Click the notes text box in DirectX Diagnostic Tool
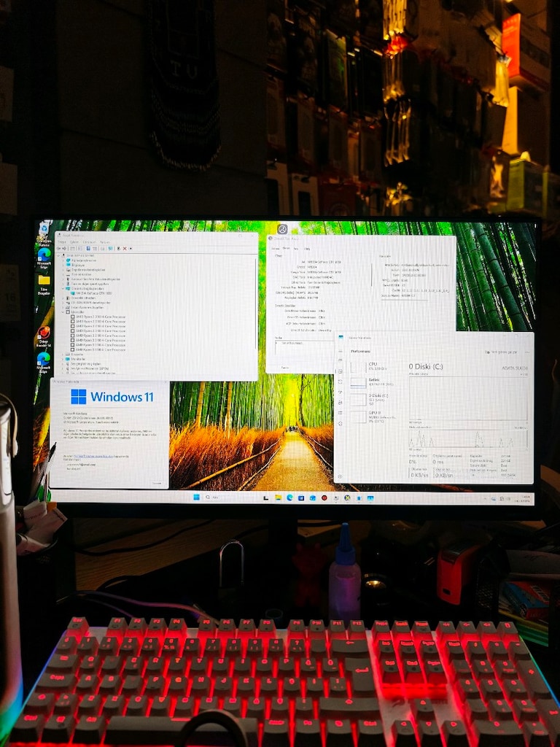Image resolution: width=560 pixels, height=747 pixels. coord(305,348)
